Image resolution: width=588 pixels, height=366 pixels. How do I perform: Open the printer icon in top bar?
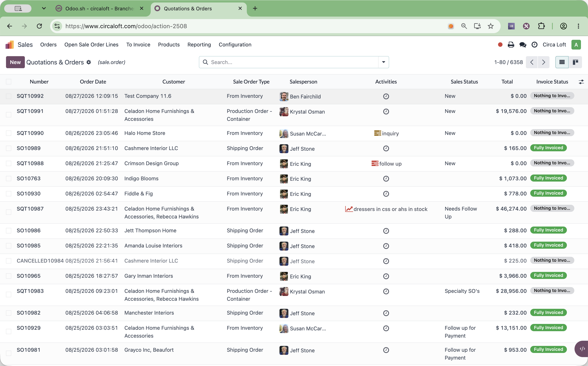pyautogui.click(x=511, y=45)
